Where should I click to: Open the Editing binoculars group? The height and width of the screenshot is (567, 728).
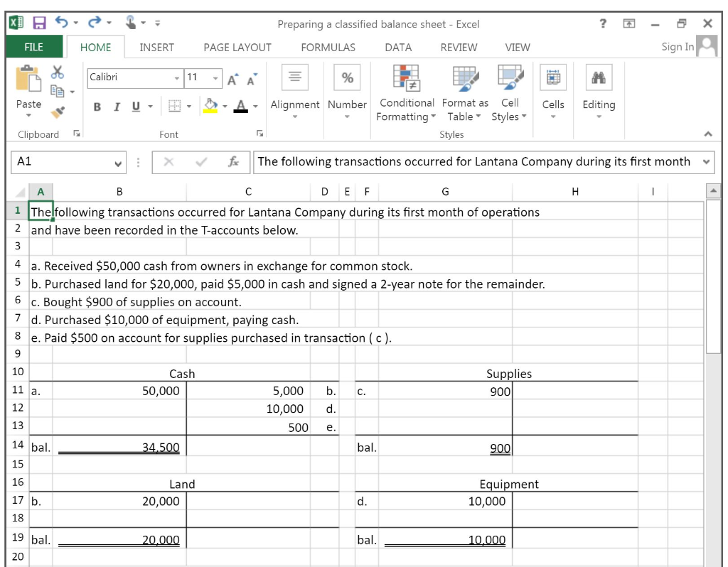point(599,92)
